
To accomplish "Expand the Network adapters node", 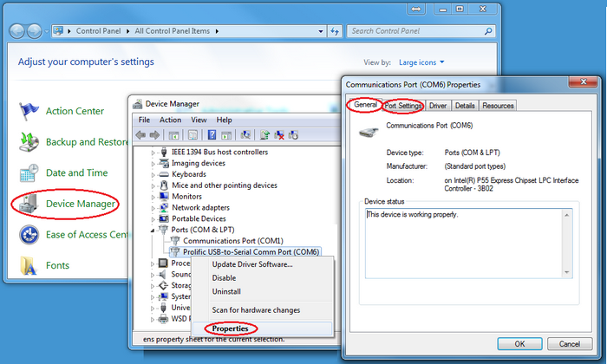I will point(154,208).
